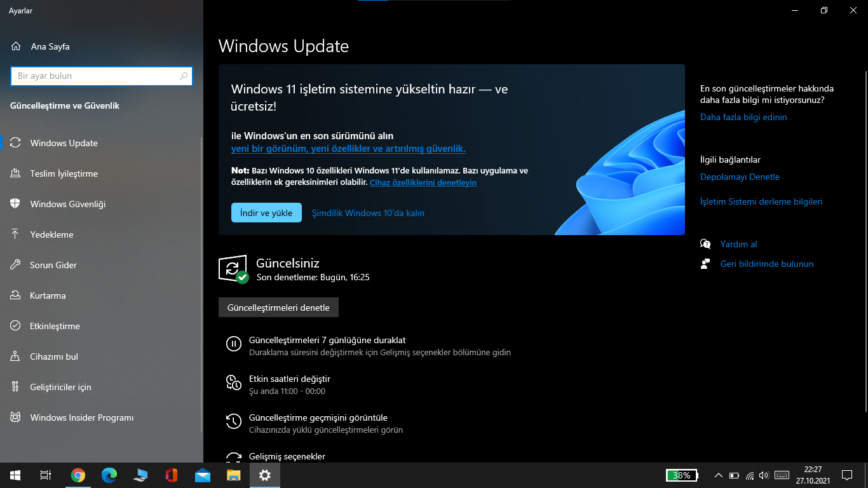Click 'Yardım al' help link

(738, 244)
